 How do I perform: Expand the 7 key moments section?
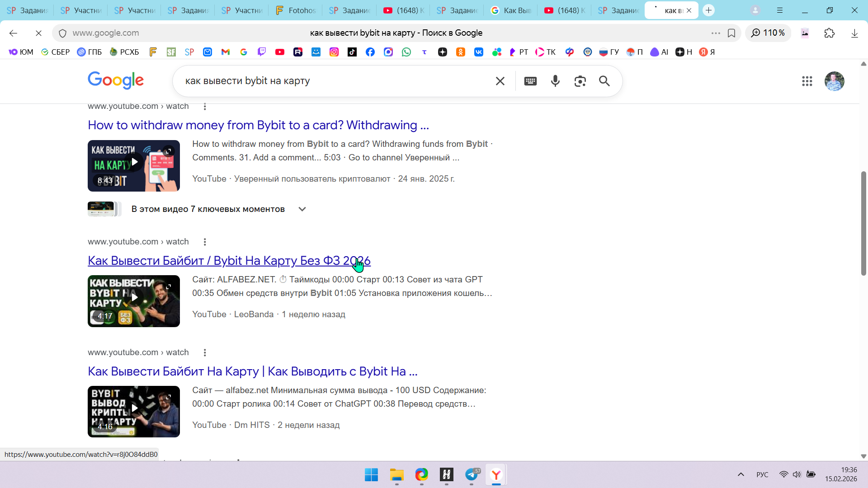302,209
